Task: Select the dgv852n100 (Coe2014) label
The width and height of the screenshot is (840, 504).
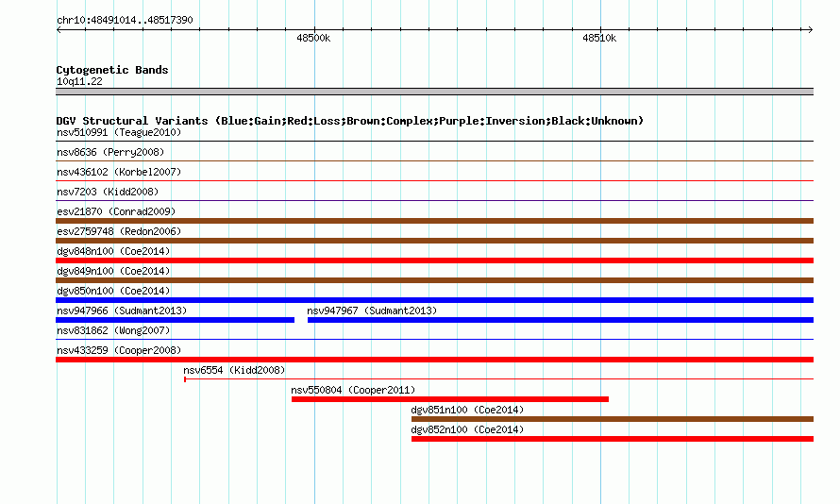Action: [467, 429]
